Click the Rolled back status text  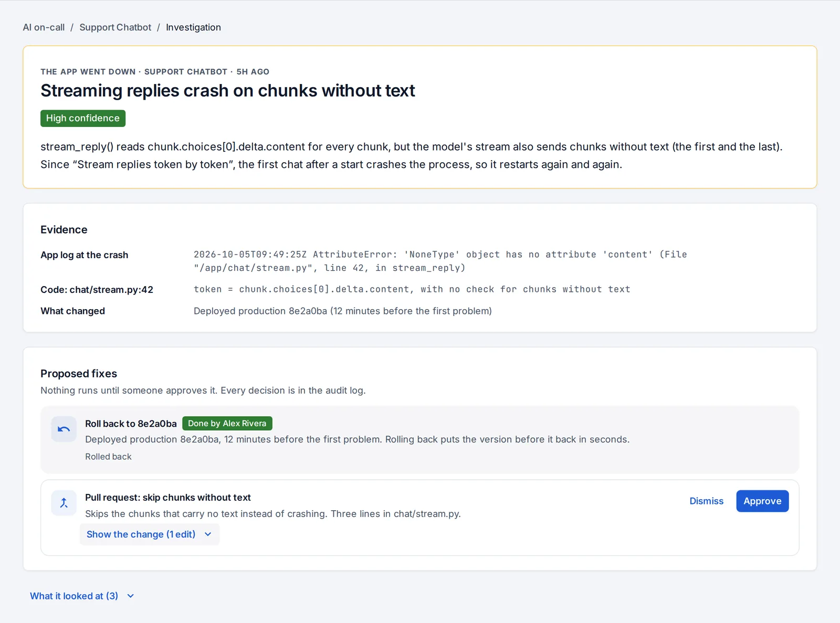(x=108, y=457)
